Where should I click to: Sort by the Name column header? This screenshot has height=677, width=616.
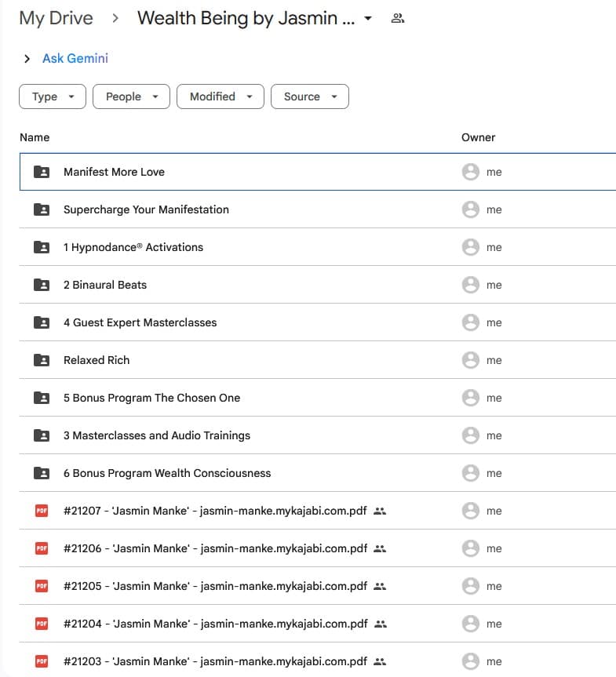pyautogui.click(x=35, y=137)
